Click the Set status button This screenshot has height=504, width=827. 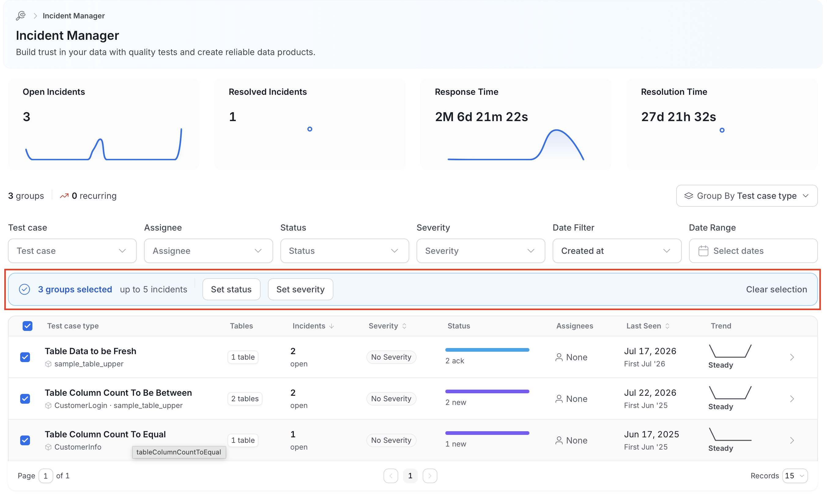click(231, 289)
